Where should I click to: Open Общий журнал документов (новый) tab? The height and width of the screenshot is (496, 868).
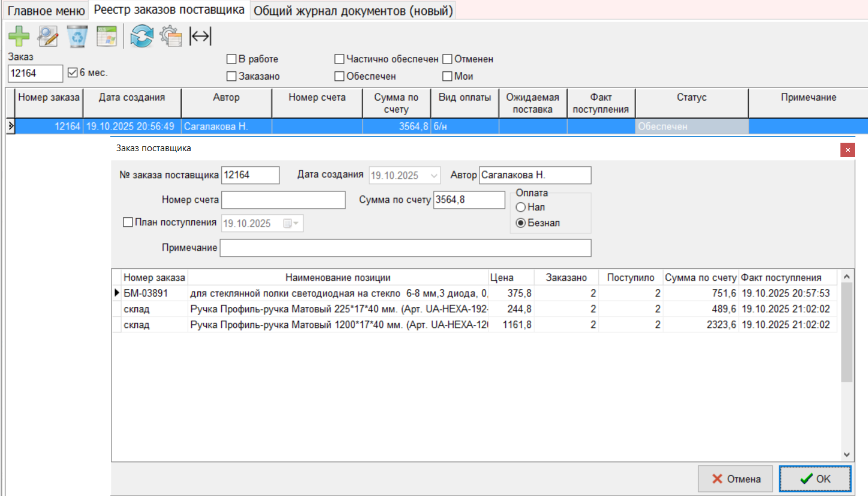[x=352, y=11]
